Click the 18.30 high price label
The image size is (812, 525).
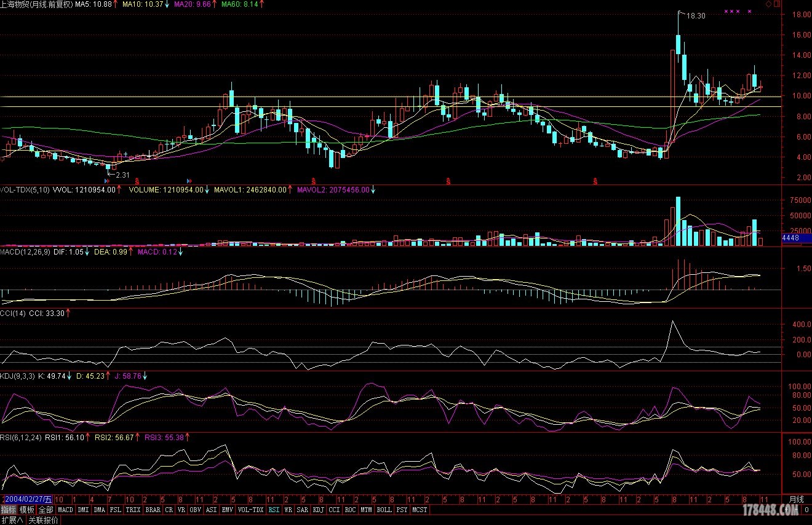click(696, 16)
